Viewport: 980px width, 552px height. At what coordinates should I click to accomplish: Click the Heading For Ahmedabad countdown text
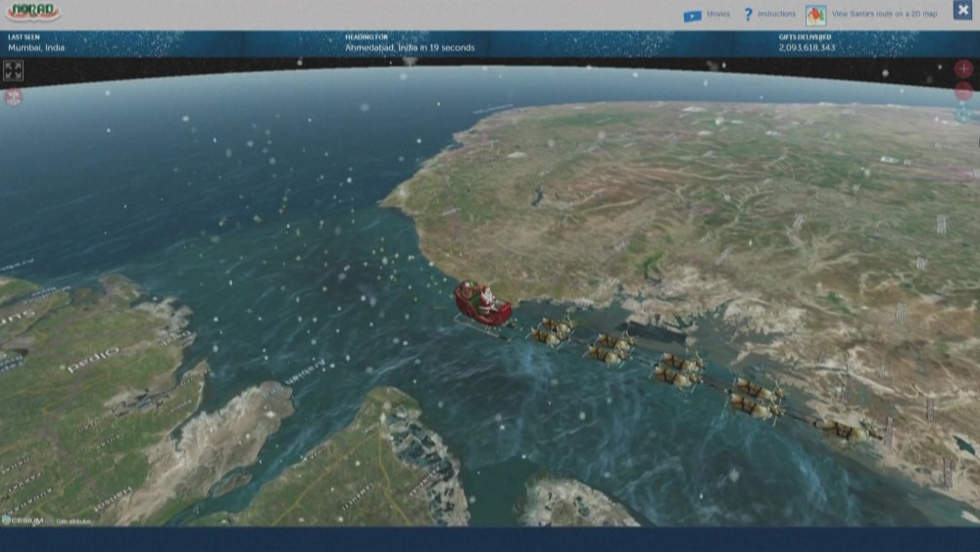tap(409, 47)
